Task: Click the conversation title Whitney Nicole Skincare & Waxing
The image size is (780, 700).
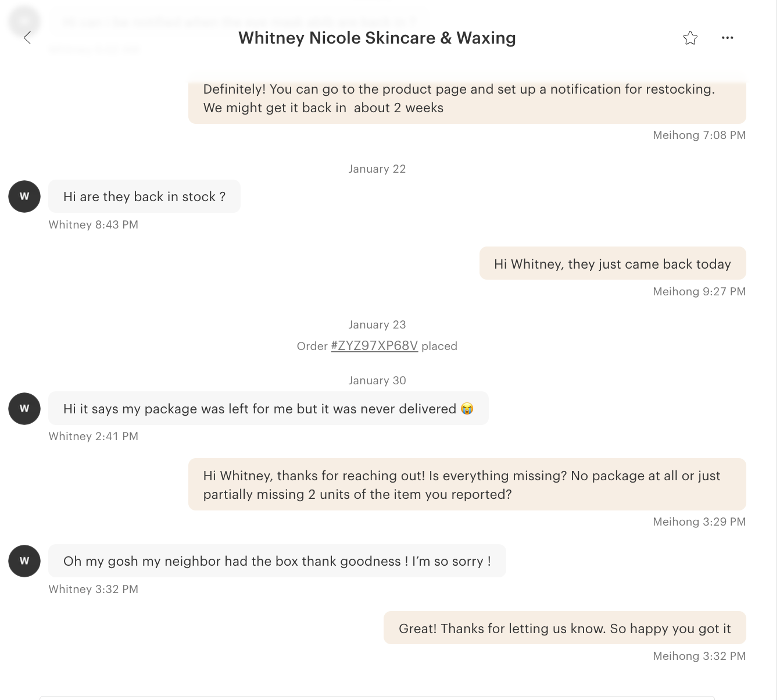Action: 377,38
